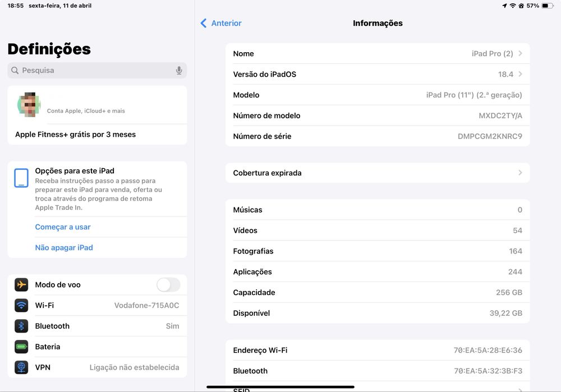Expand Cobertura expirada chevron
This screenshot has width=561, height=392.
coord(520,173)
